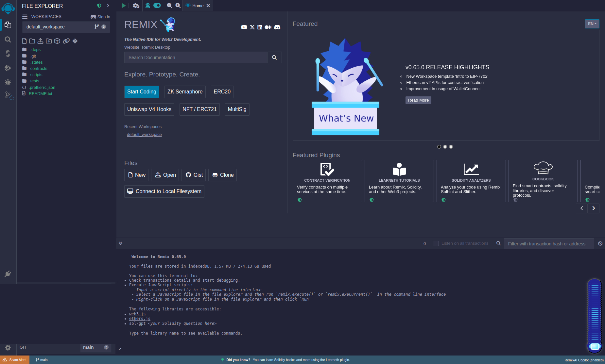Open the workspaces hamburger menu
This screenshot has width=605, height=364.
pyautogui.click(x=25, y=17)
